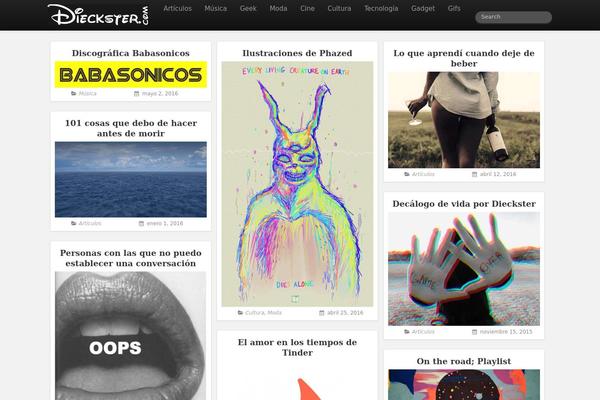Image resolution: width=600 pixels, height=400 pixels.
Task: Open Decálogo de vida por Dieckster title
Action: pyautogui.click(x=464, y=204)
